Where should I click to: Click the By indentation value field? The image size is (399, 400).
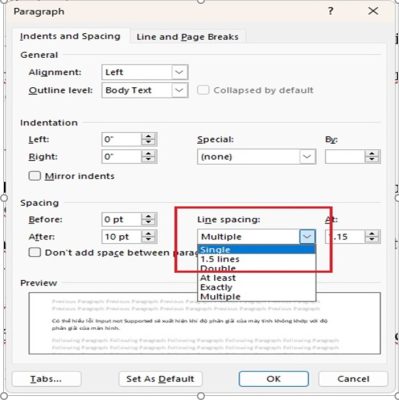tap(345, 157)
